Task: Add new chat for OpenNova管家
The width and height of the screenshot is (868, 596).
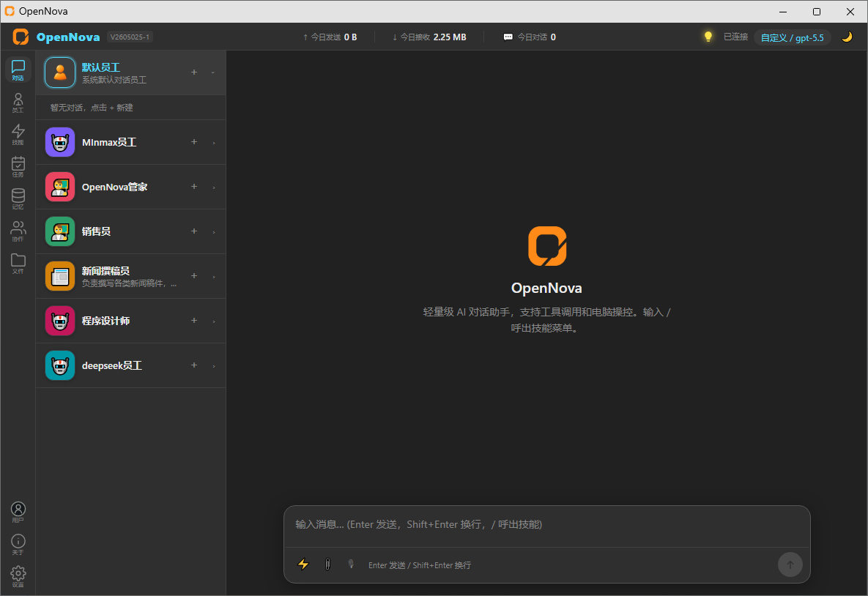Action: tap(194, 187)
